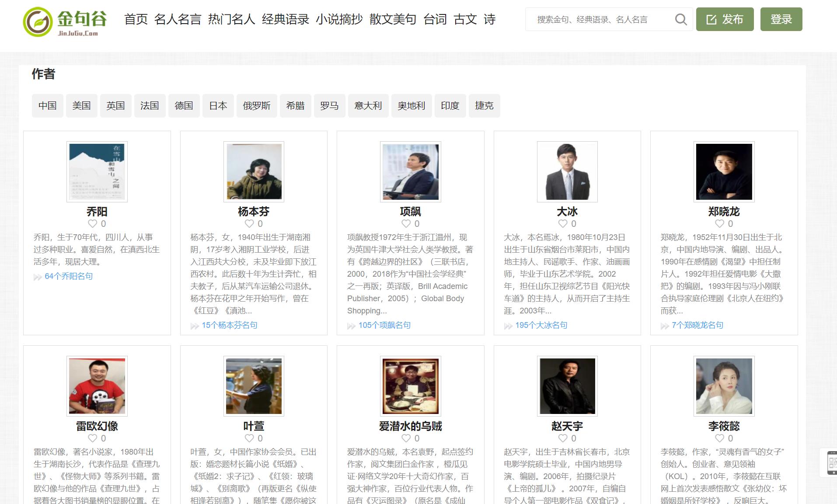Click author name 大冰
The image size is (837, 504).
coord(567,212)
